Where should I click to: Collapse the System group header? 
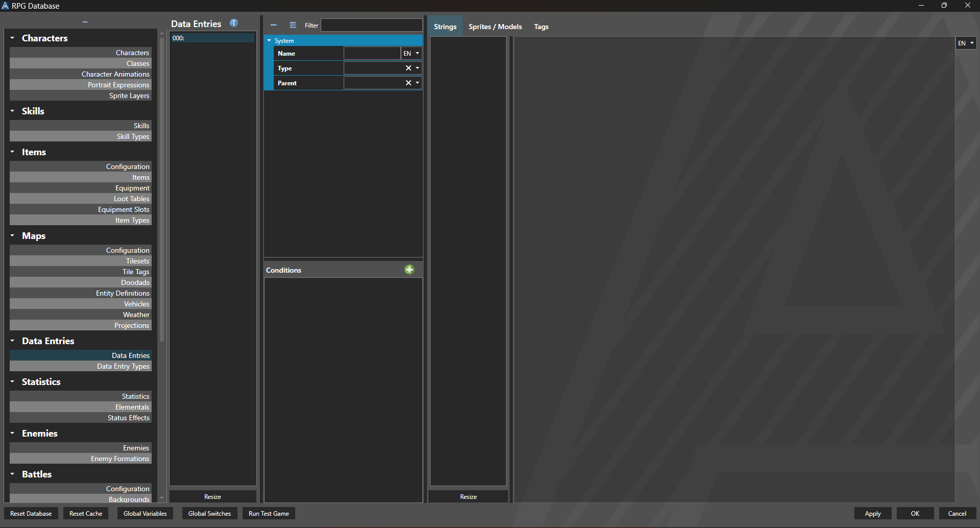(270, 40)
